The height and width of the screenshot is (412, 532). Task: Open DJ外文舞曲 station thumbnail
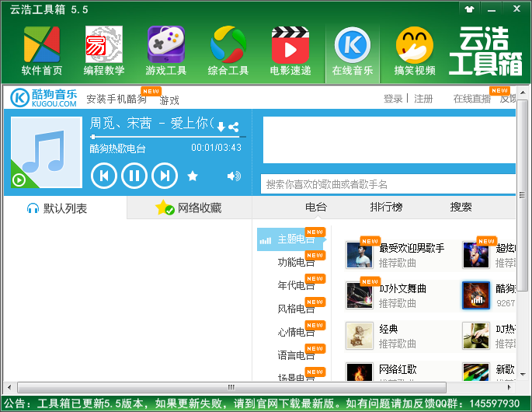point(360,295)
